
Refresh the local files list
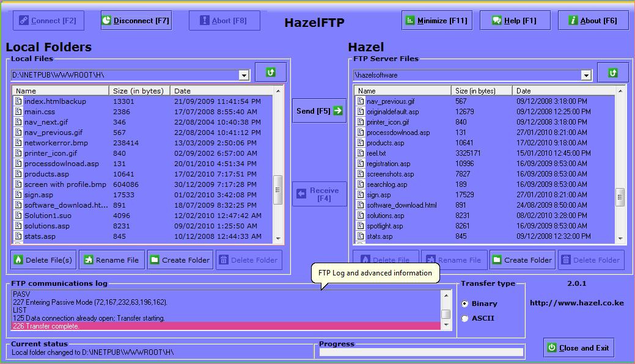click(x=271, y=73)
